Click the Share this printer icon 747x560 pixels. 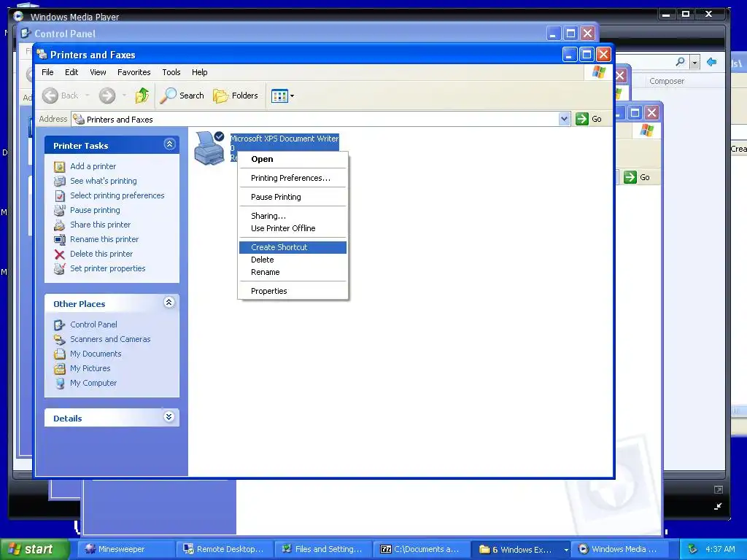[60, 225]
